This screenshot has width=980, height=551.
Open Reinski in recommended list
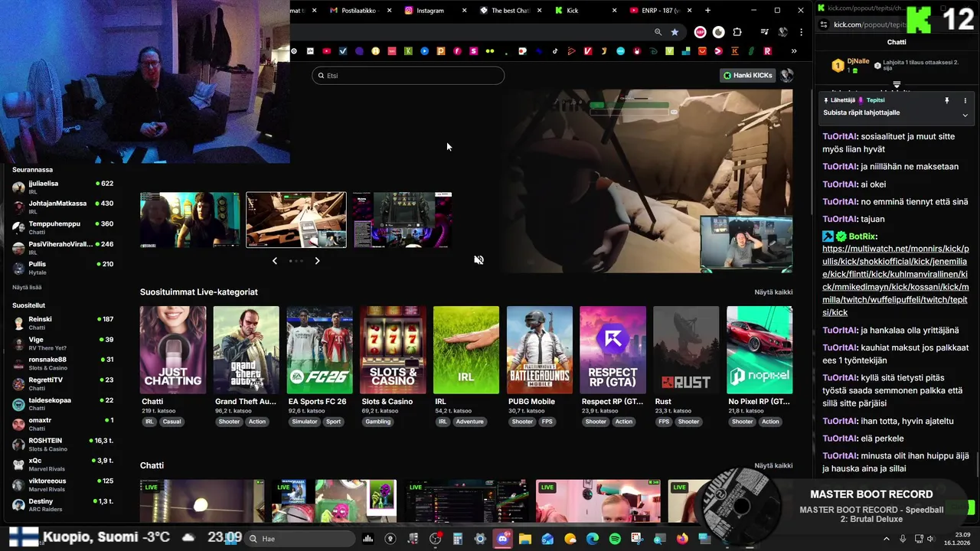click(x=63, y=322)
